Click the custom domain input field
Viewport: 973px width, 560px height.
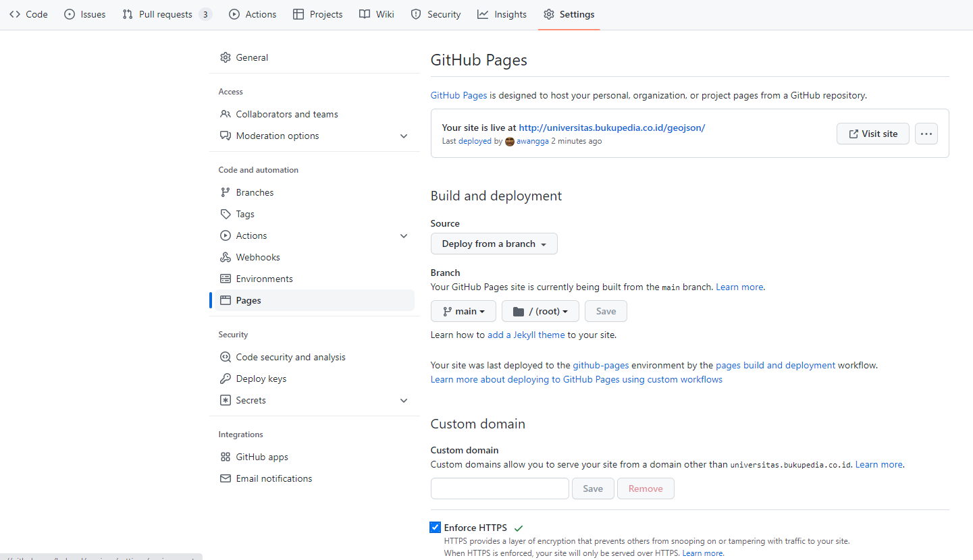[x=500, y=488]
